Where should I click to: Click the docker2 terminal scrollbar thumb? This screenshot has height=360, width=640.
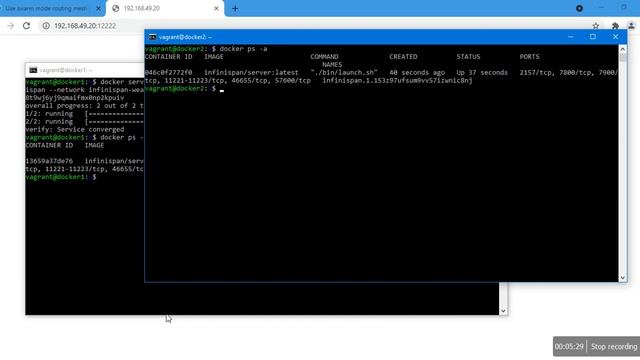622,58
